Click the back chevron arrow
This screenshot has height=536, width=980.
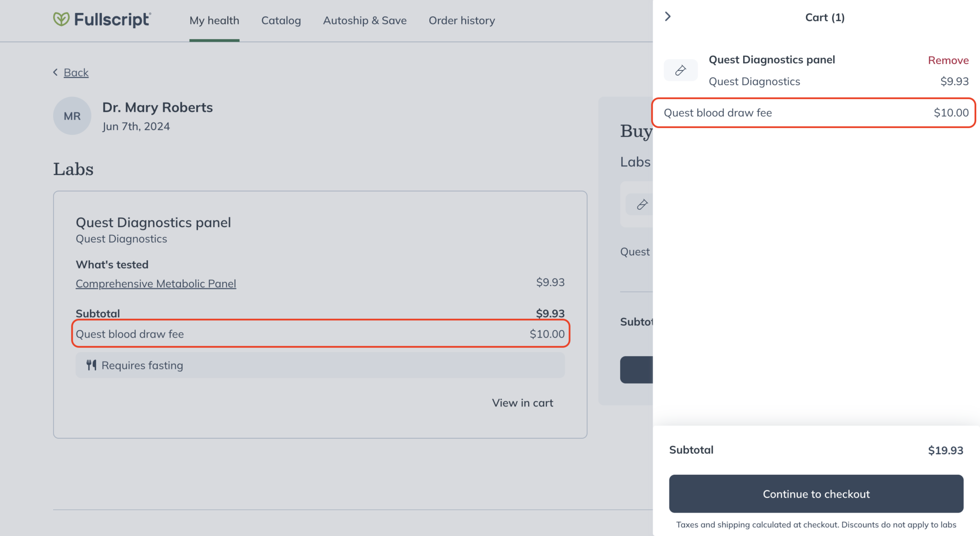(x=56, y=72)
